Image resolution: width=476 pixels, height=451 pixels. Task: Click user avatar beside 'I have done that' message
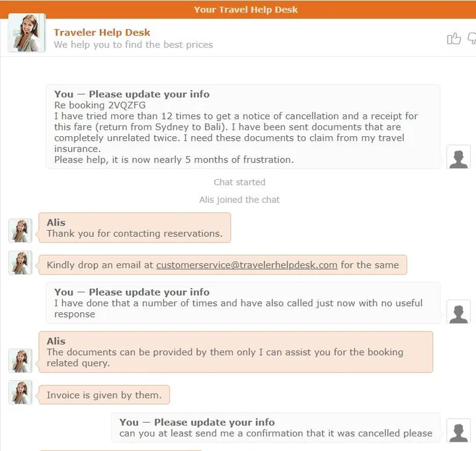458,312
